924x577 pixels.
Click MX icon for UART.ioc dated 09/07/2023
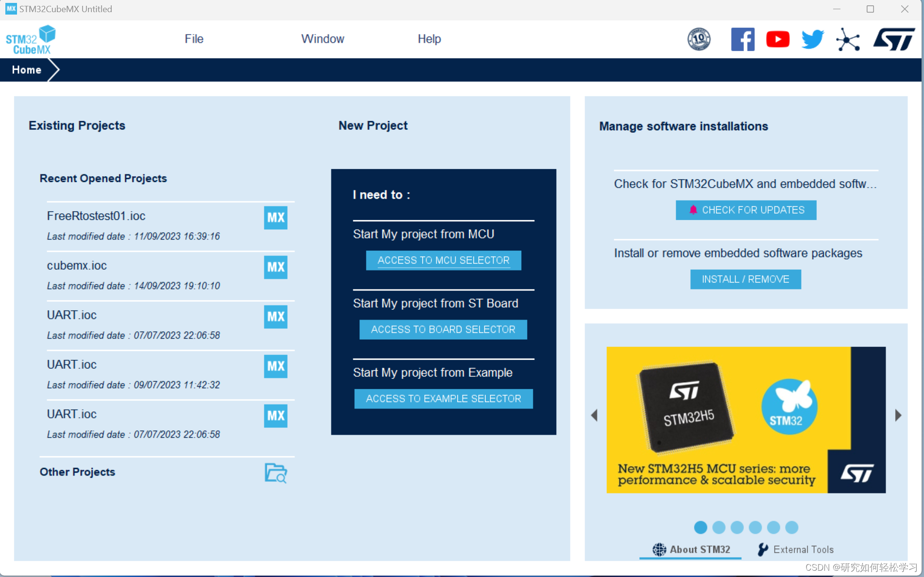pyautogui.click(x=275, y=366)
